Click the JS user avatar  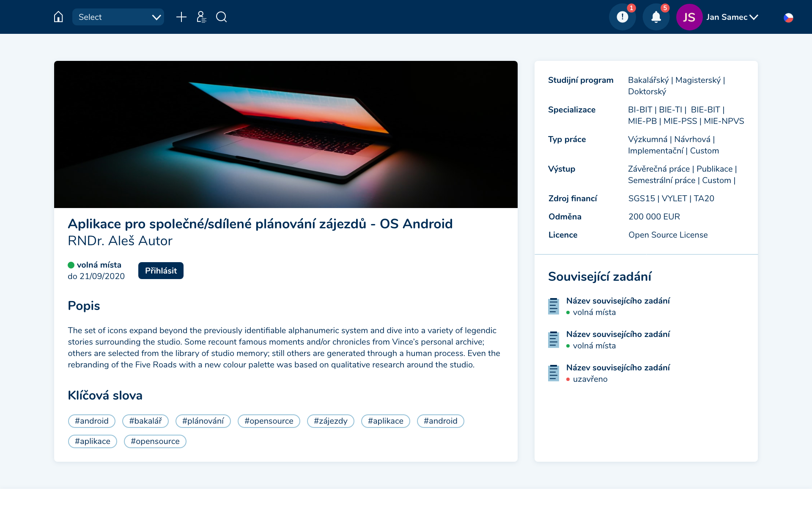click(x=689, y=17)
